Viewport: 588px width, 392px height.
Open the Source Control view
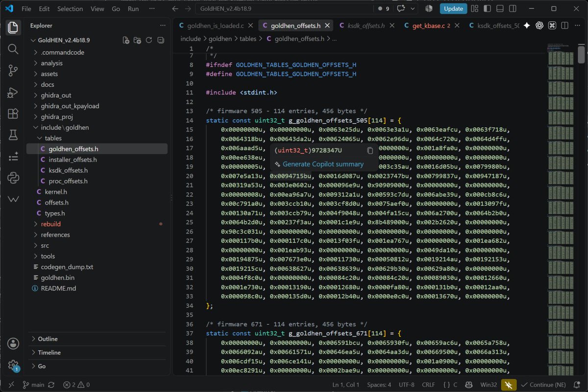click(x=13, y=71)
